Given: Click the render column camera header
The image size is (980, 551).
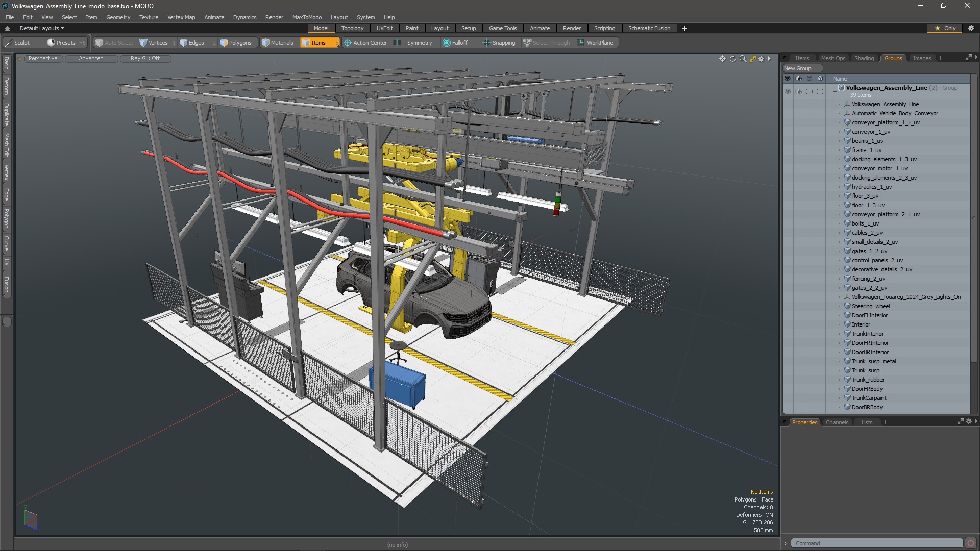Looking at the screenshot, I should (x=799, y=79).
